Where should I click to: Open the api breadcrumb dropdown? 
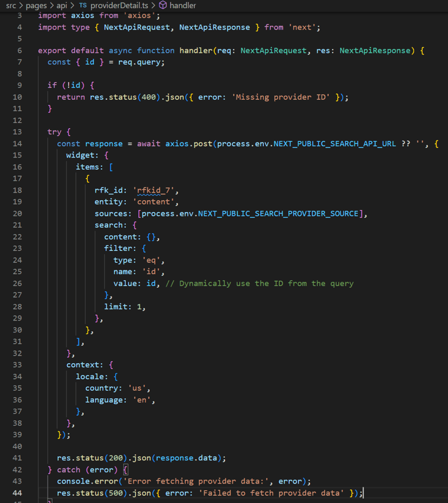pos(62,5)
